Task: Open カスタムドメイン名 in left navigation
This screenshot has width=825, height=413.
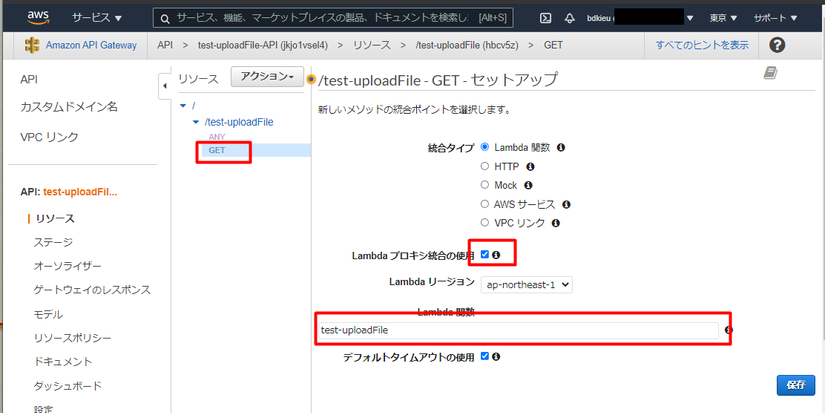Action: (x=69, y=107)
